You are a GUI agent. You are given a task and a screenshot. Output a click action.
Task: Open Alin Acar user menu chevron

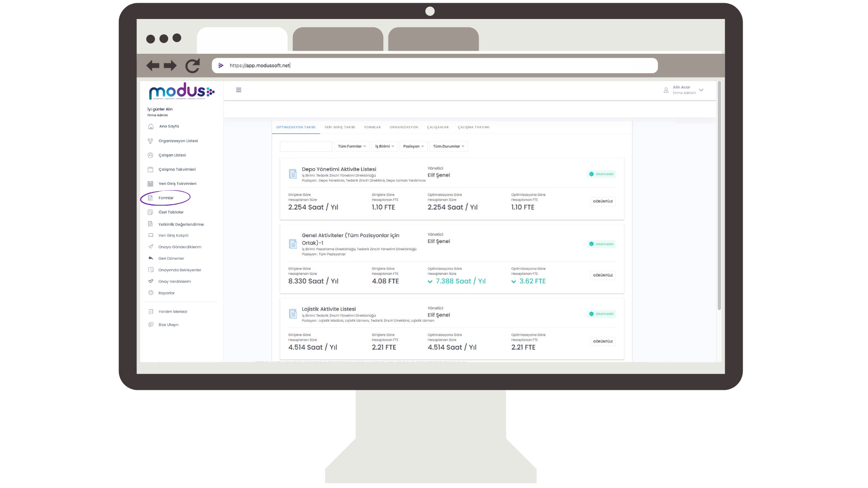(x=701, y=90)
